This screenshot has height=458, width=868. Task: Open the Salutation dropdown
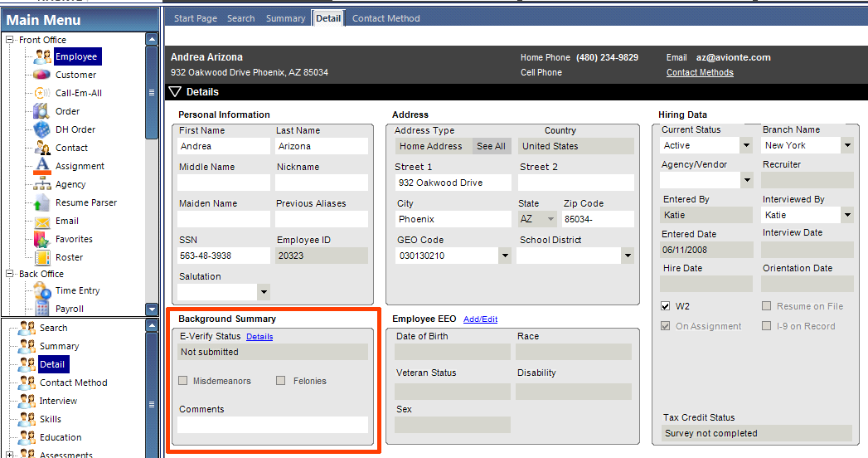(264, 292)
